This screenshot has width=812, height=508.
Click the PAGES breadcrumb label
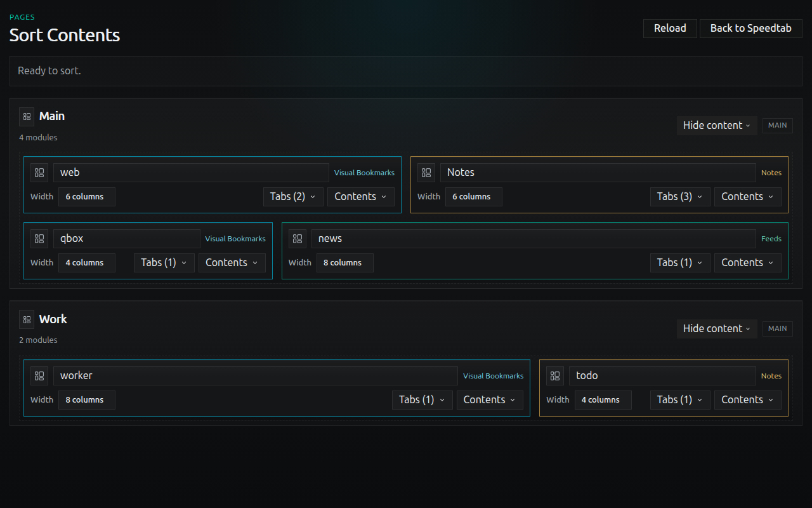[x=22, y=17]
